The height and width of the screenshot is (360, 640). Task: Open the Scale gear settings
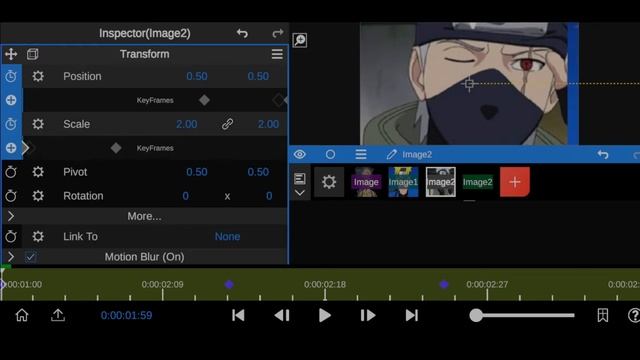tap(38, 124)
